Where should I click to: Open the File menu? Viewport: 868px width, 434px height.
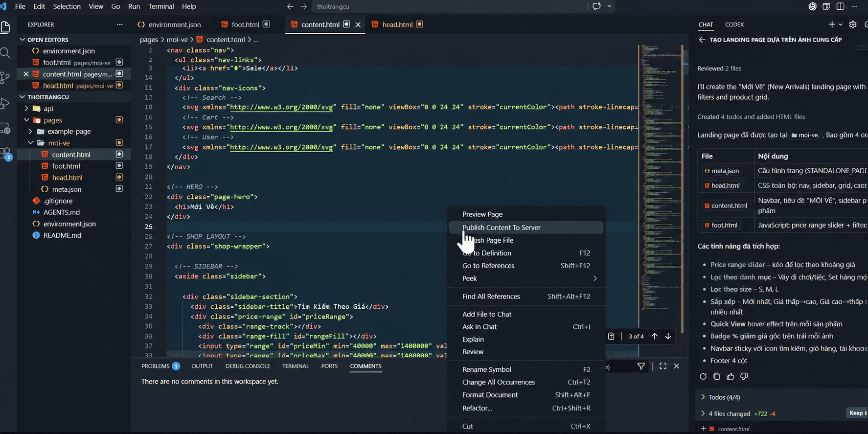[x=21, y=6]
